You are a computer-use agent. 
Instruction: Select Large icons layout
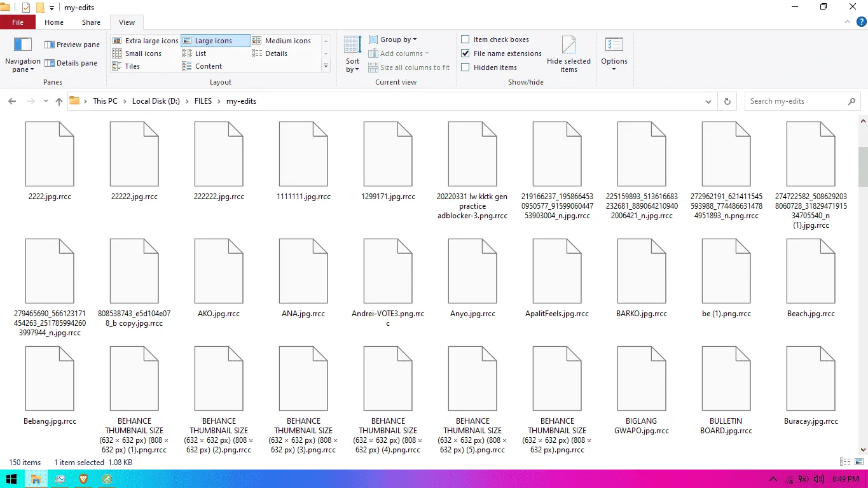coord(215,41)
